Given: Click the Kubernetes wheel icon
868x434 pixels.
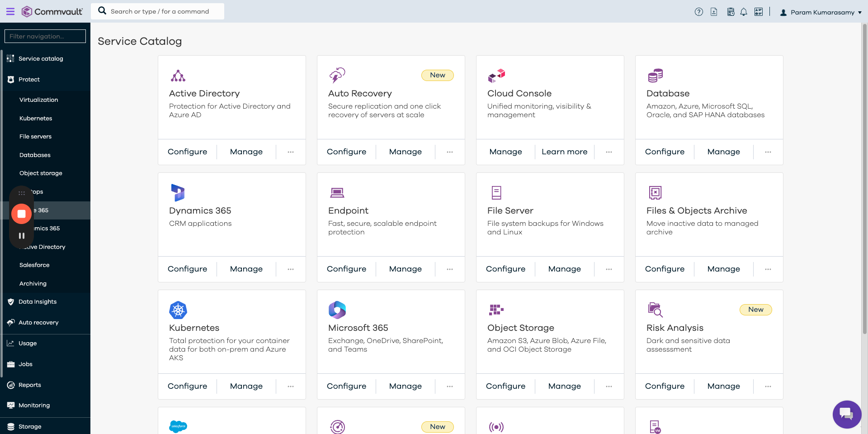Looking at the screenshot, I should pos(178,310).
